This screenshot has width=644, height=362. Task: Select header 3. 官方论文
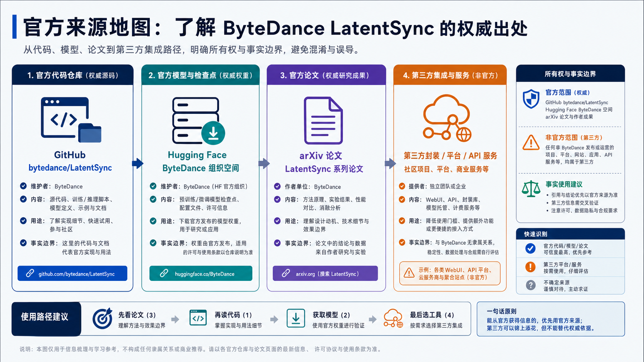point(326,75)
